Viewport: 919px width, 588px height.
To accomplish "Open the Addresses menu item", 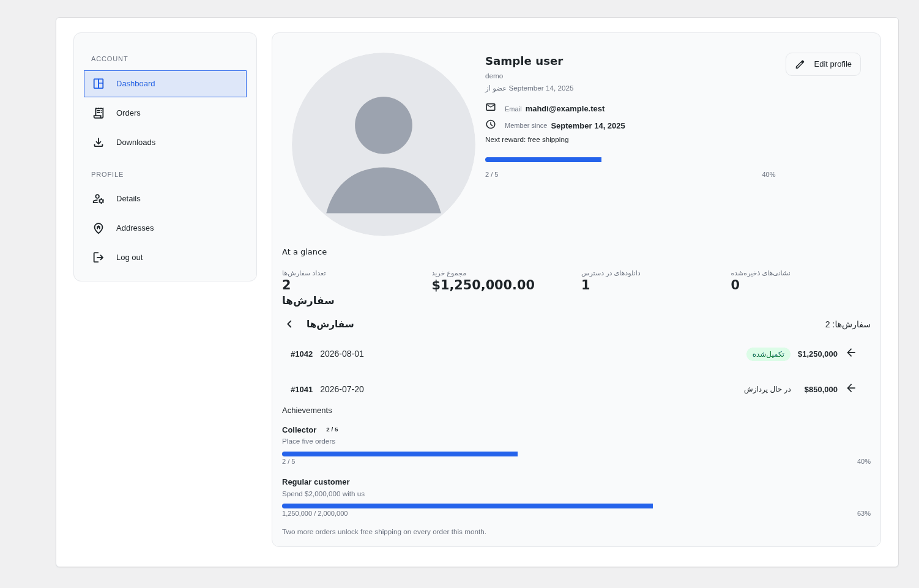I will [165, 228].
